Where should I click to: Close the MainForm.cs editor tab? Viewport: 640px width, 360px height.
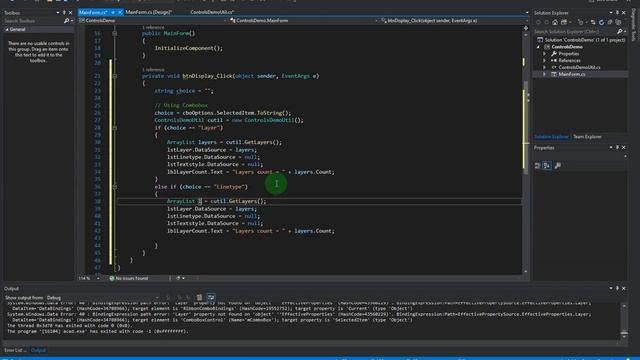(120, 12)
